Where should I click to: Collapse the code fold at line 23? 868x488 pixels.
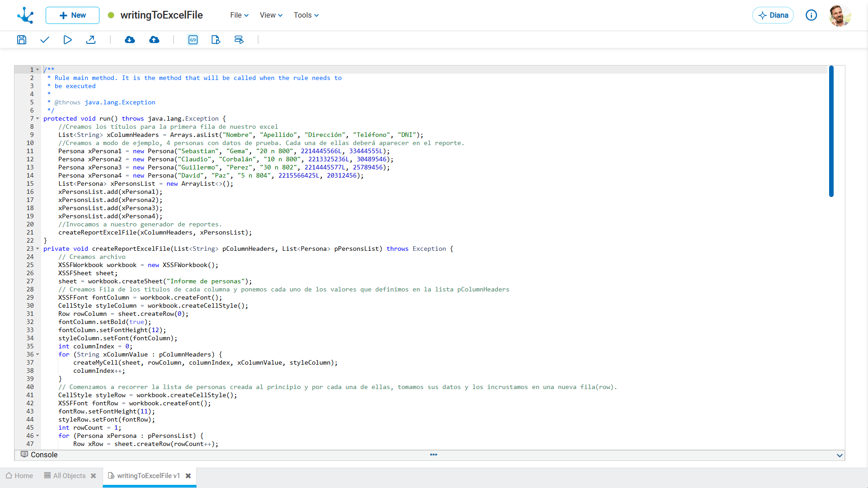38,249
